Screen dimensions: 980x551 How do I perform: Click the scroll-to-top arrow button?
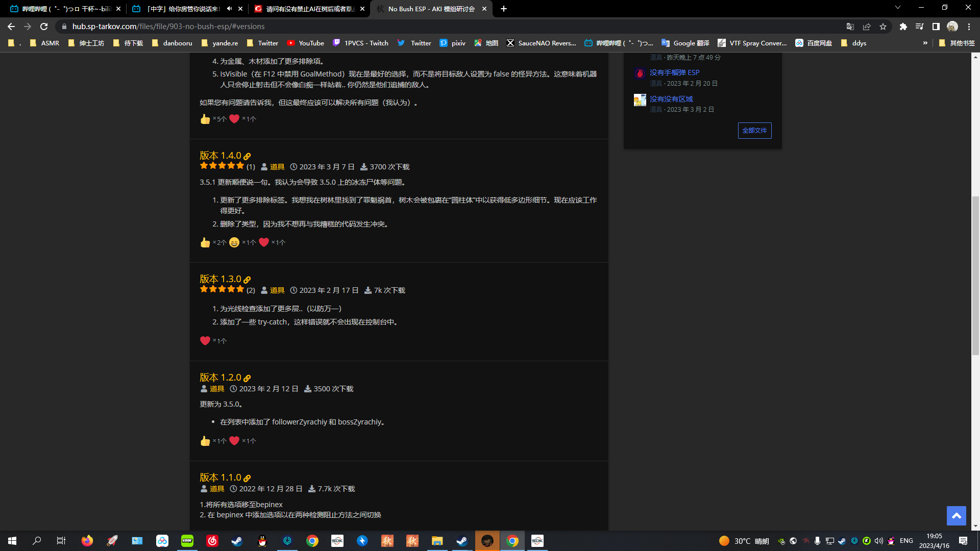point(956,516)
